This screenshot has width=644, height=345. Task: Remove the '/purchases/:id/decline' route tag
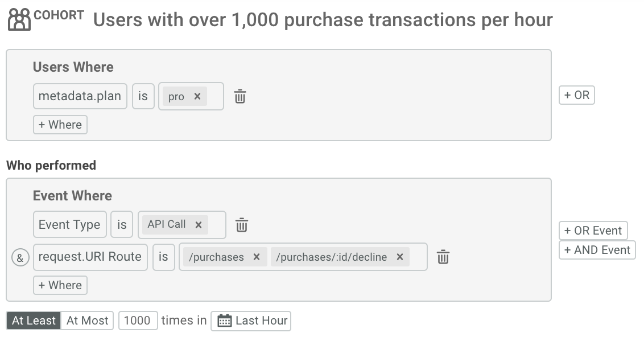pos(399,257)
